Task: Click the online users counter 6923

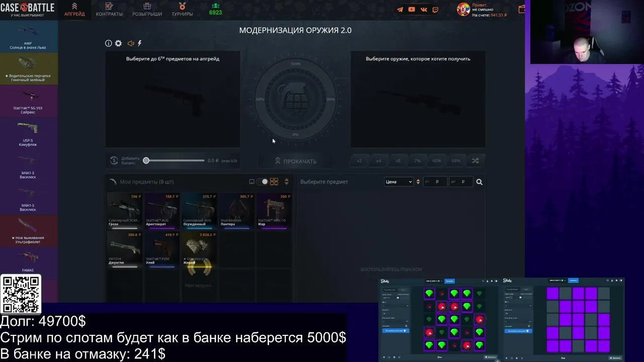Action: (x=215, y=10)
